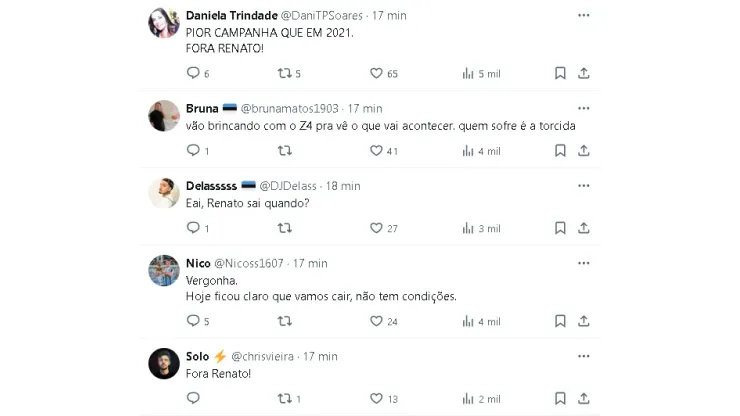Share Nico's tweet

[583, 321]
